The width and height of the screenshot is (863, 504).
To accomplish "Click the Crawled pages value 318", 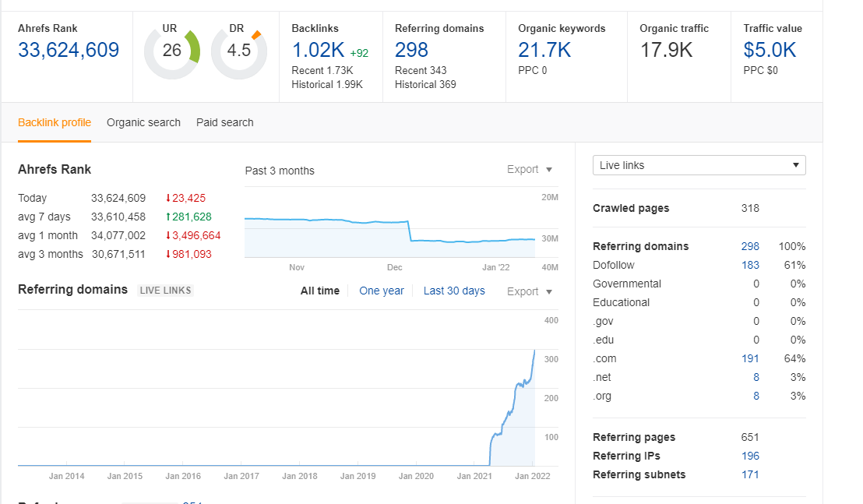I will [x=750, y=209].
